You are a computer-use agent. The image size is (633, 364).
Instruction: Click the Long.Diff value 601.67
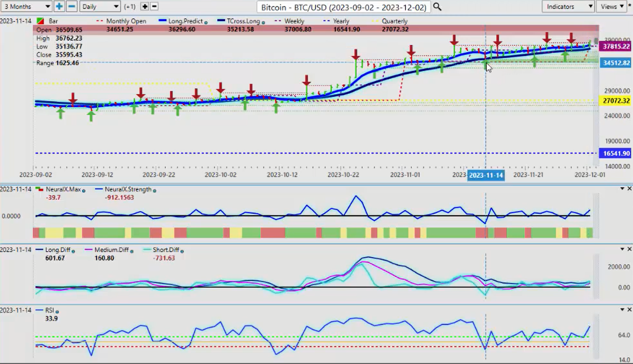point(55,258)
